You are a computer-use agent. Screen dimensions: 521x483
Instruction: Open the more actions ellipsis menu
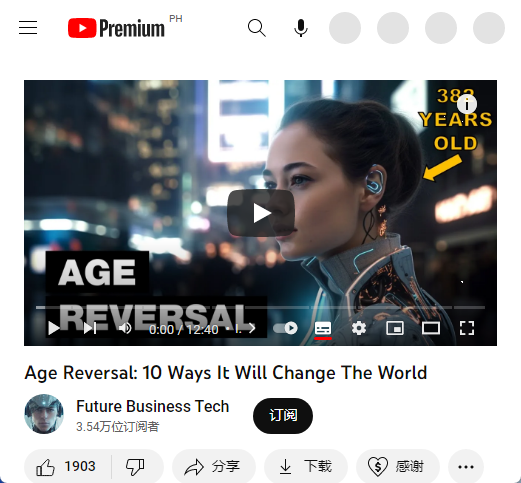466,467
